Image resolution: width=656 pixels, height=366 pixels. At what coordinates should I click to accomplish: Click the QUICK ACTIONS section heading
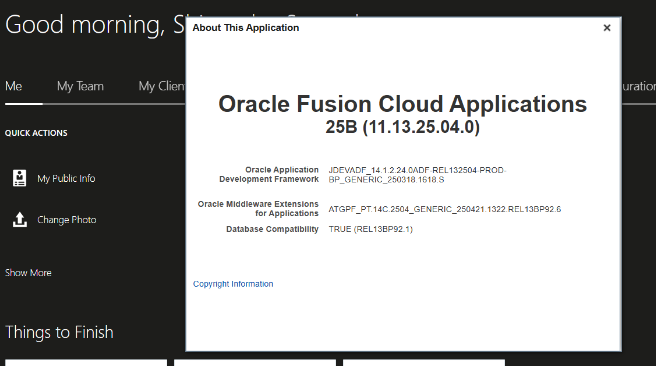click(x=36, y=133)
